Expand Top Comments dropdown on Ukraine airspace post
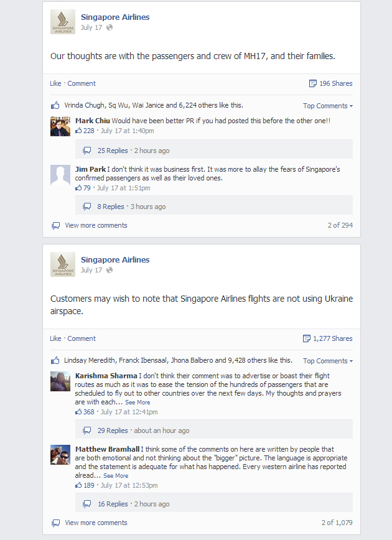Image resolution: width=392 pixels, height=540 pixels. point(328,361)
